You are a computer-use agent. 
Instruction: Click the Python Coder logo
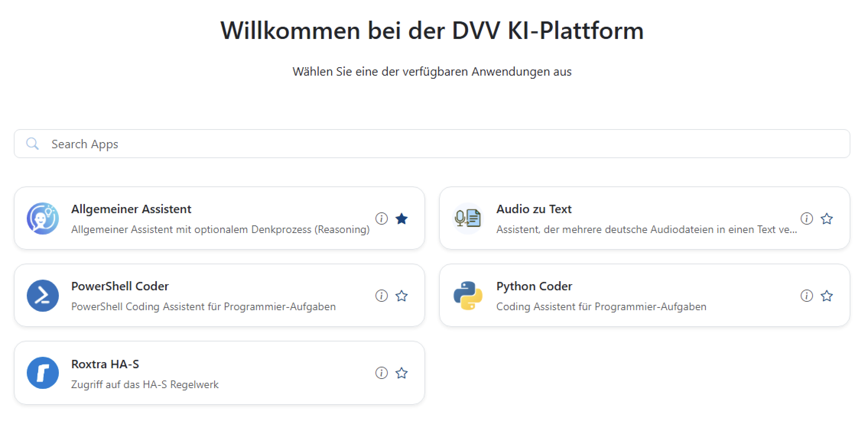[x=468, y=296]
